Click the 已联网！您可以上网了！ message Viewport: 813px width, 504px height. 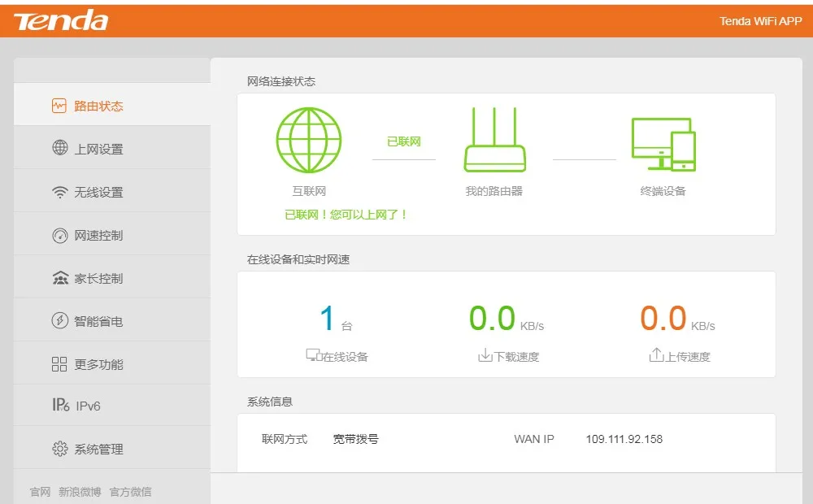pyautogui.click(x=347, y=215)
